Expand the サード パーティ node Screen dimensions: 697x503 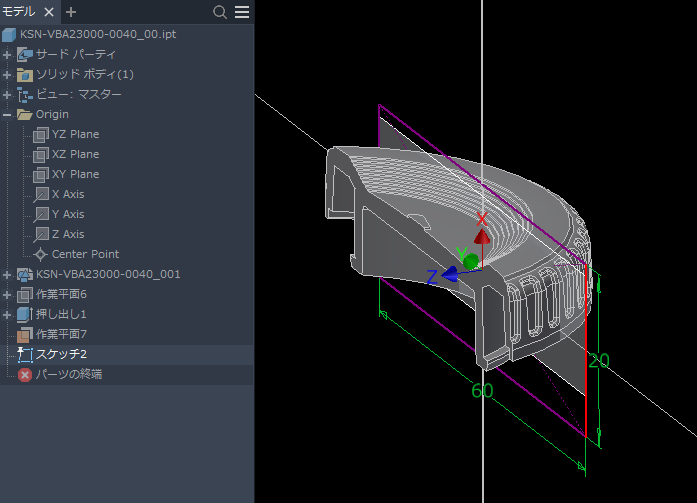coord(8,54)
